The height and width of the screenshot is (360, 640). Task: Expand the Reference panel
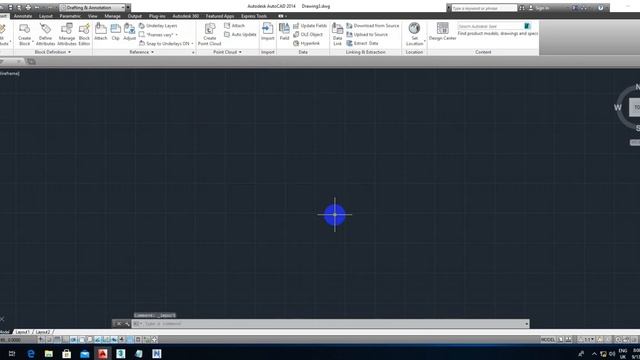coord(142,52)
